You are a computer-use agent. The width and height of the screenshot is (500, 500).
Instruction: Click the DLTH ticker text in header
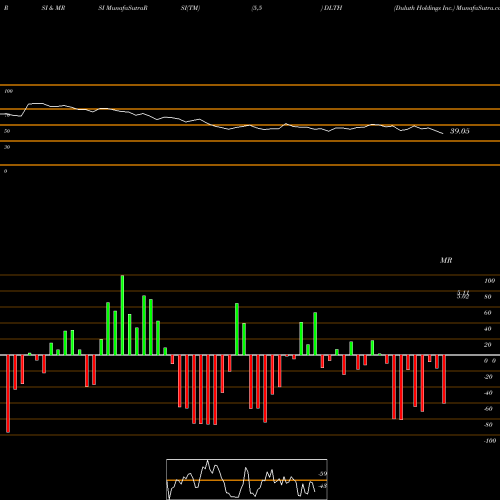tap(333, 8)
